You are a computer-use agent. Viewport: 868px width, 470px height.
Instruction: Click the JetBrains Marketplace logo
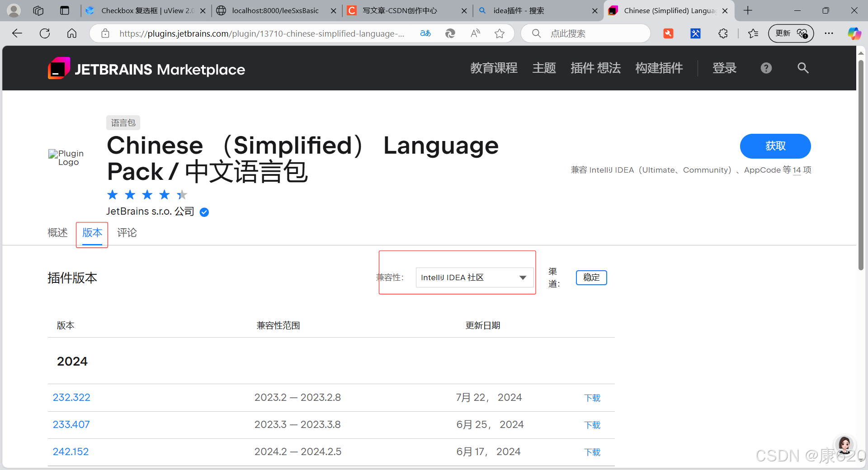[146, 69]
